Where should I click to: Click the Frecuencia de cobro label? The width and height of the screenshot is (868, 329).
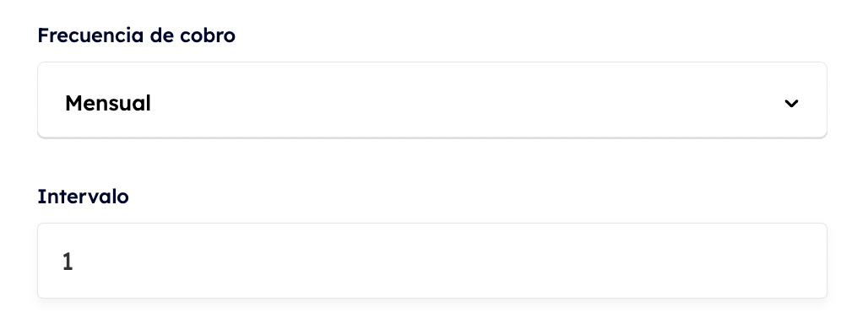(136, 35)
